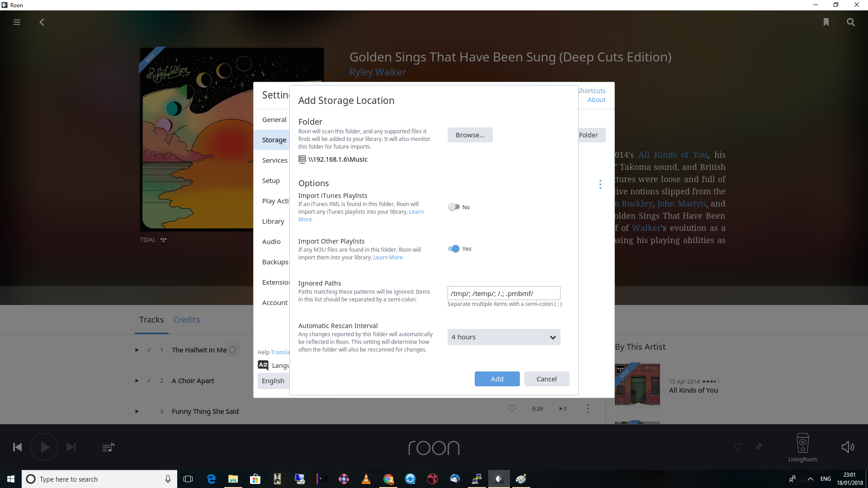Open the bookmarks icon
868x488 pixels.
[x=826, y=22]
